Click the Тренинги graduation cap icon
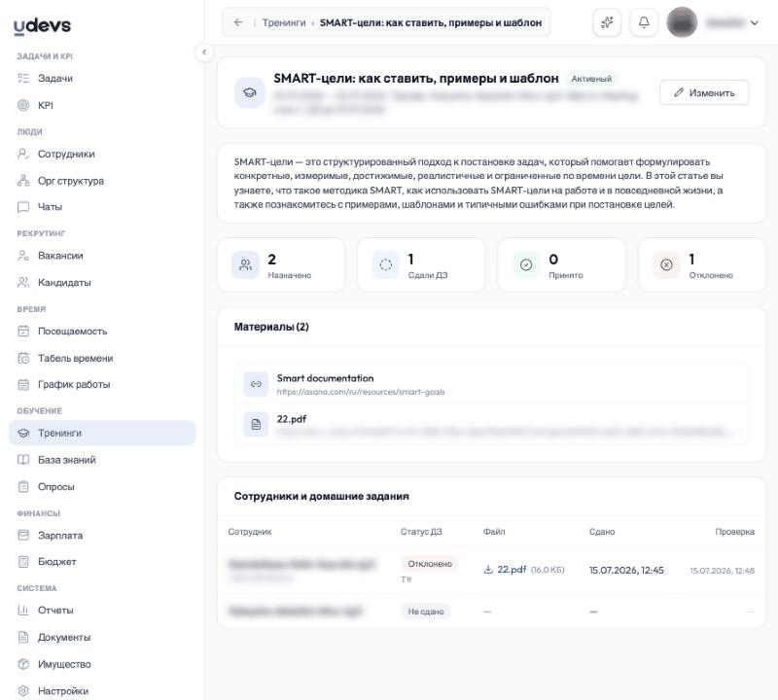Viewport: 778px width, 700px height. (x=23, y=433)
